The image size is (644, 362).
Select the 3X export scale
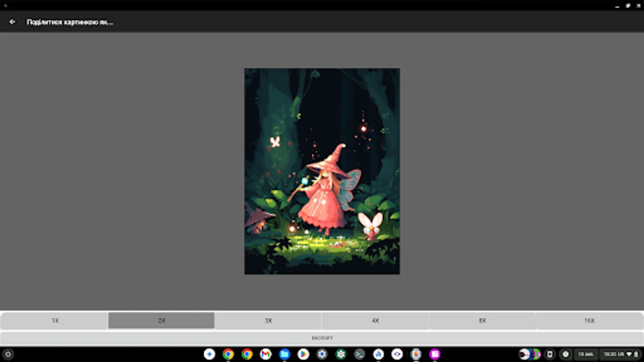268,321
